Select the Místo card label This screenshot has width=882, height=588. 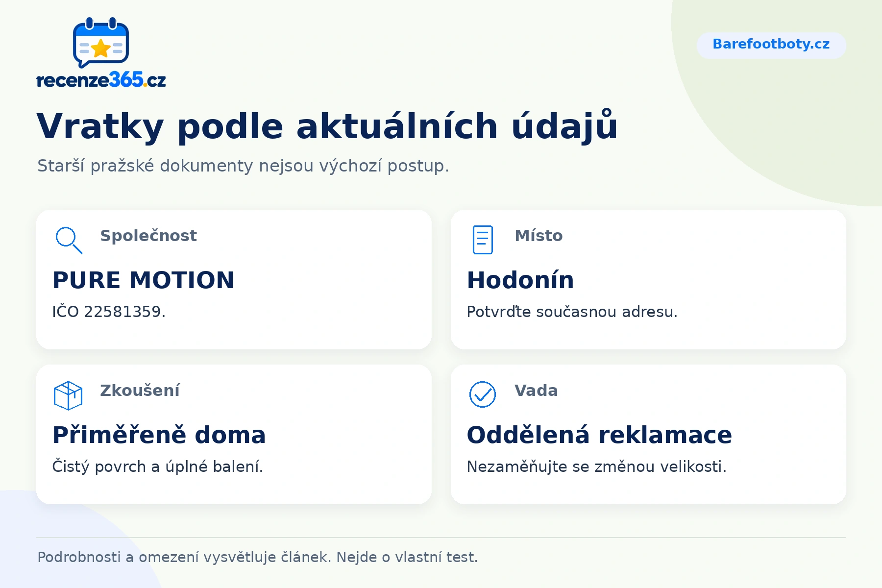[539, 236]
